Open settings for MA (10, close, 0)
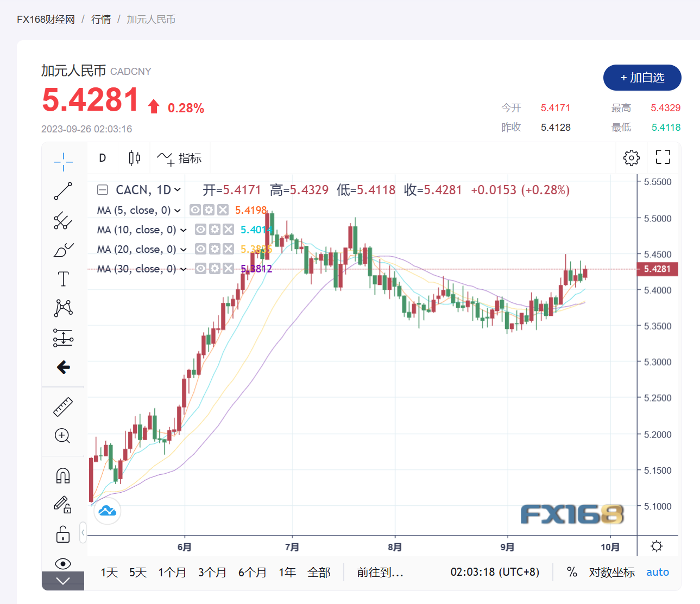 coord(215,230)
